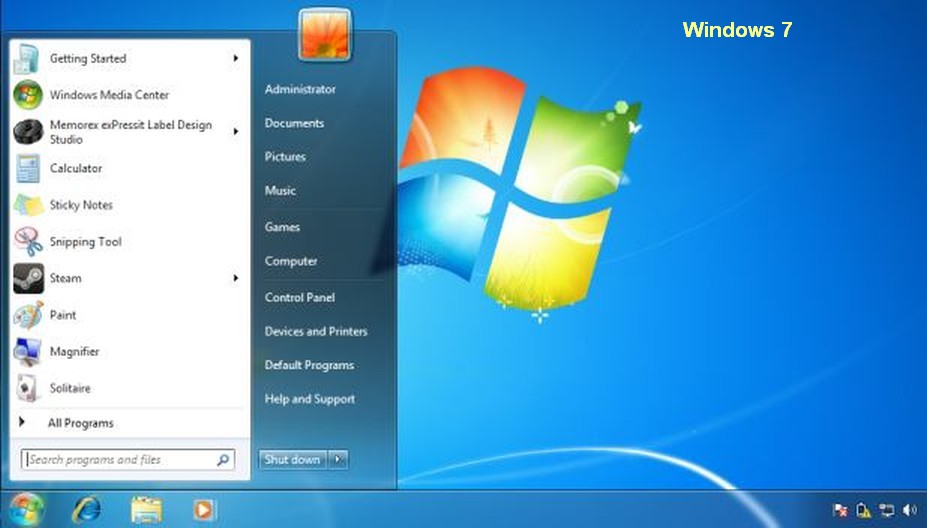927x528 pixels.
Task: Start the Magnifier program
Action: [x=74, y=352]
